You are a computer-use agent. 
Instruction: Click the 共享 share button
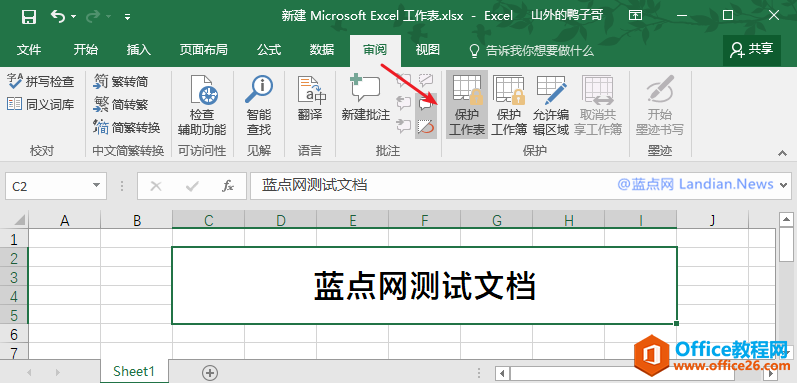(x=751, y=50)
